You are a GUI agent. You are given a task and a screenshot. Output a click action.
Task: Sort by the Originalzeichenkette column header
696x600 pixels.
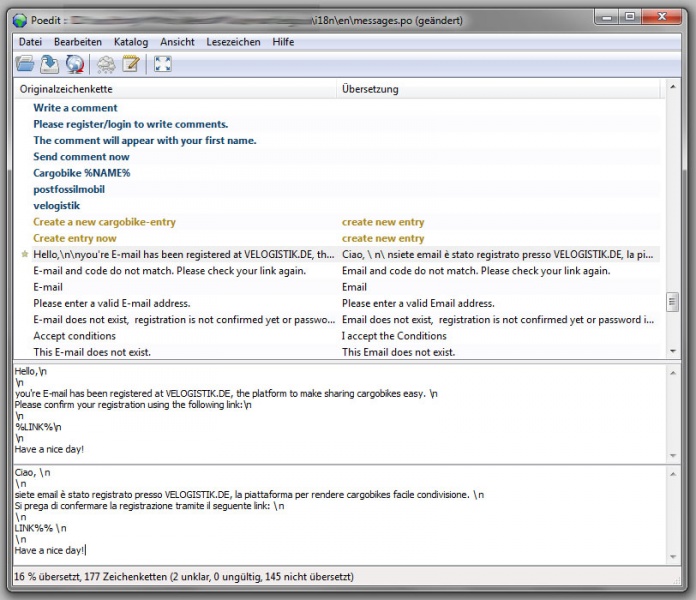click(x=175, y=89)
